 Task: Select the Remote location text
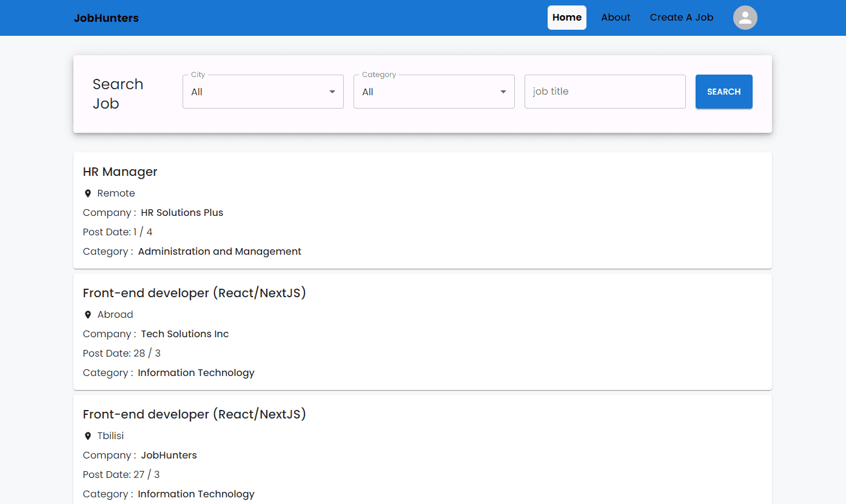pyautogui.click(x=116, y=193)
